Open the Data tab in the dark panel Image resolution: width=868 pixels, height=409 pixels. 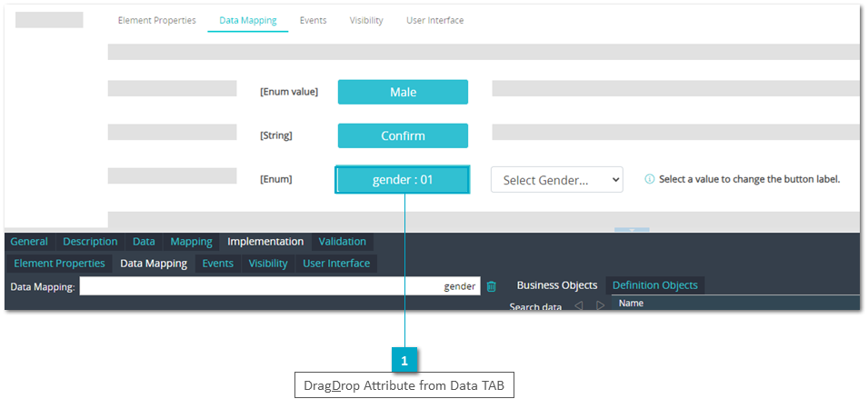click(144, 242)
